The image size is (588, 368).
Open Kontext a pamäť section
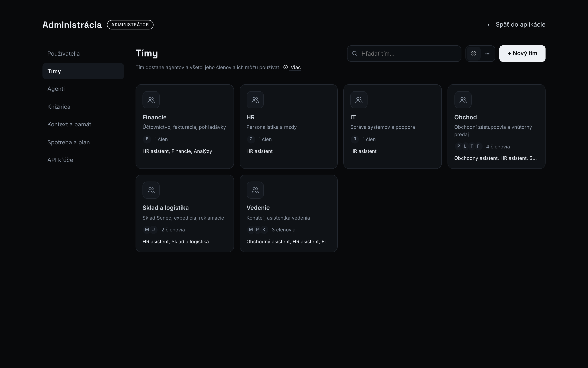pos(83,124)
